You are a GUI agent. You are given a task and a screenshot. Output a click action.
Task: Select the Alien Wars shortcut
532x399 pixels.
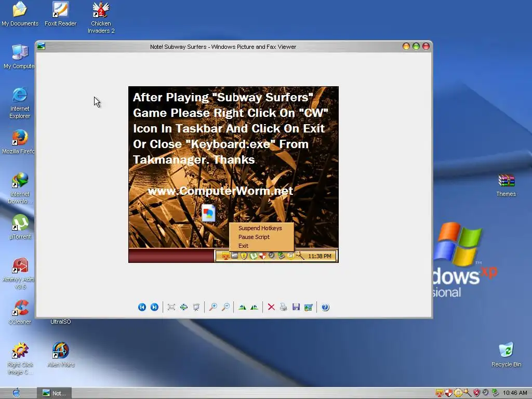(x=61, y=355)
